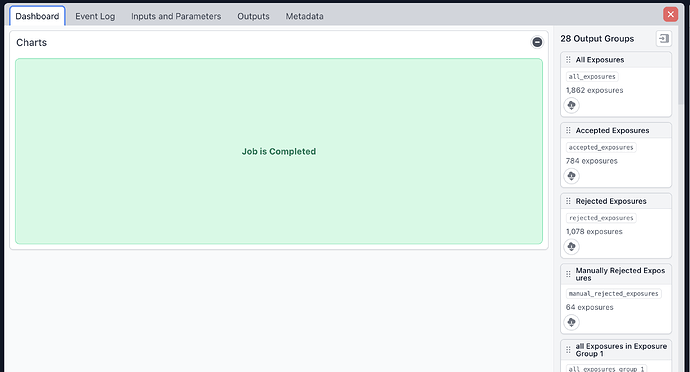Click the accepted_exposures tag
The width and height of the screenshot is (690, 372).
[x=601, y=147]
